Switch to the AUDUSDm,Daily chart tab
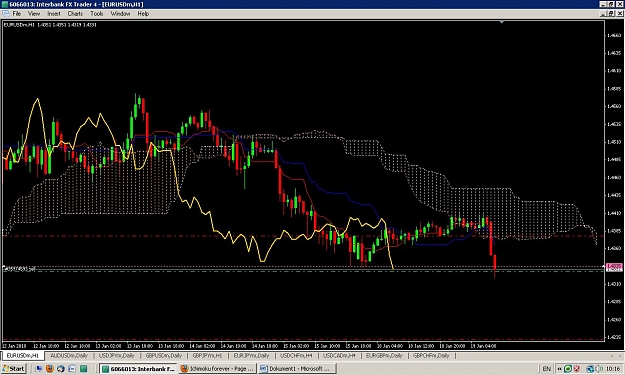625x375 pixels. coord(69,355)
